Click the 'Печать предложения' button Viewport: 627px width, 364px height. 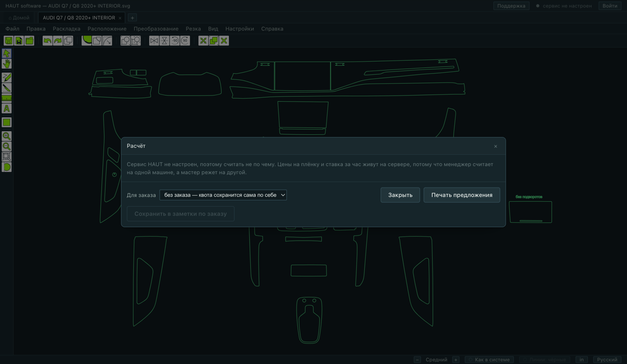(462, 195)
